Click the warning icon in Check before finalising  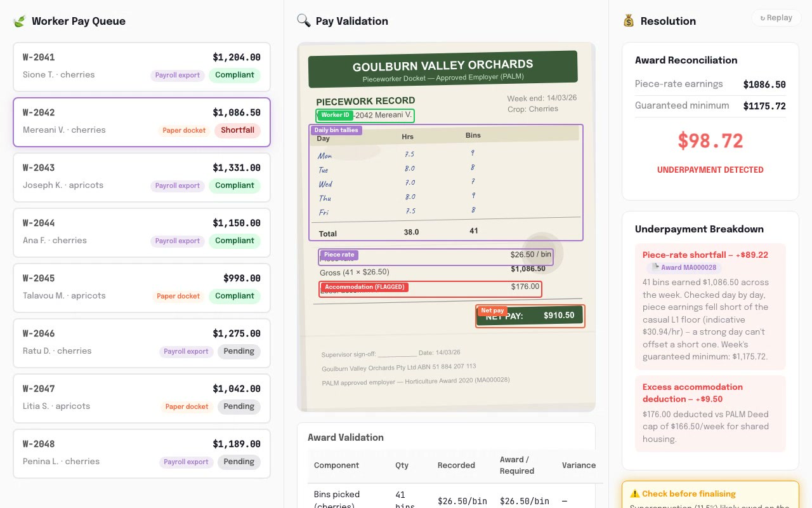[634, 493]
